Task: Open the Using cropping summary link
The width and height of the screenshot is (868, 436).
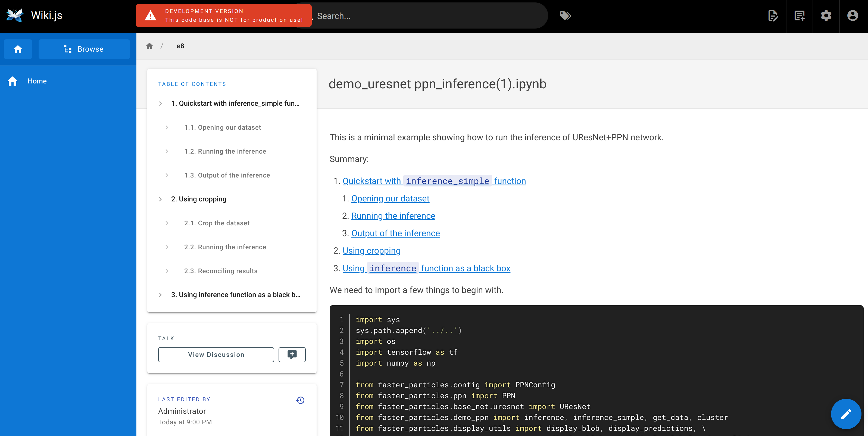Action: 371,251
